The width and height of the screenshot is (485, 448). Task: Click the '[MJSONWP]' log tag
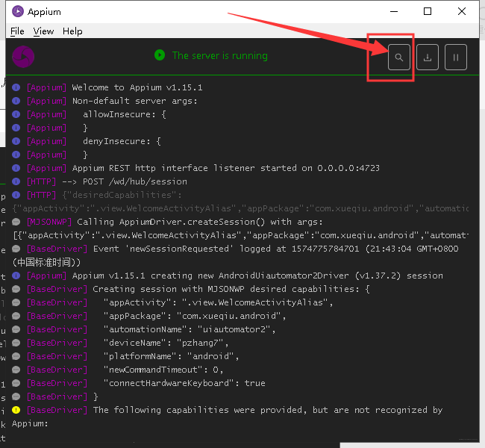[49, 222]
